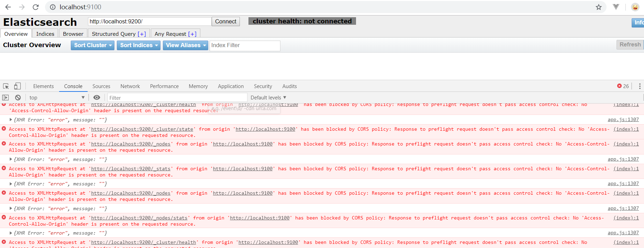Screen dimensions: 644x248
Task: View site information icon in address bar
Action: [53, 7]
